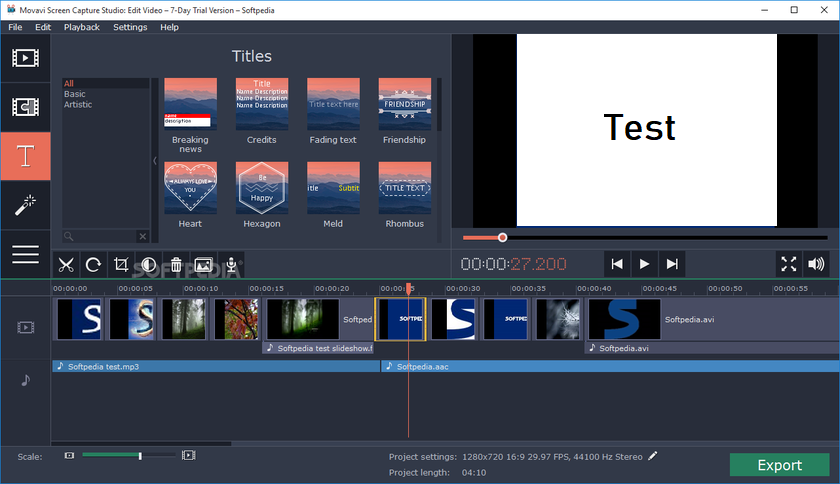Select the All titles category

tap(106, 84)
